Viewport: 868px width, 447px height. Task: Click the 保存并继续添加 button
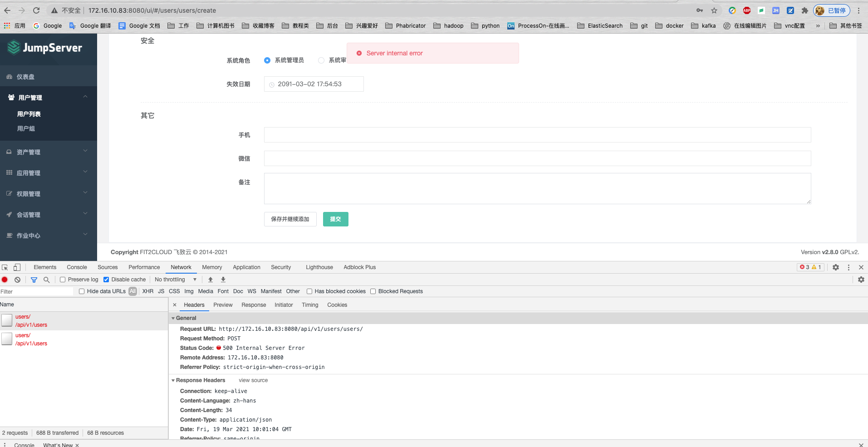[x=290, y=219]
